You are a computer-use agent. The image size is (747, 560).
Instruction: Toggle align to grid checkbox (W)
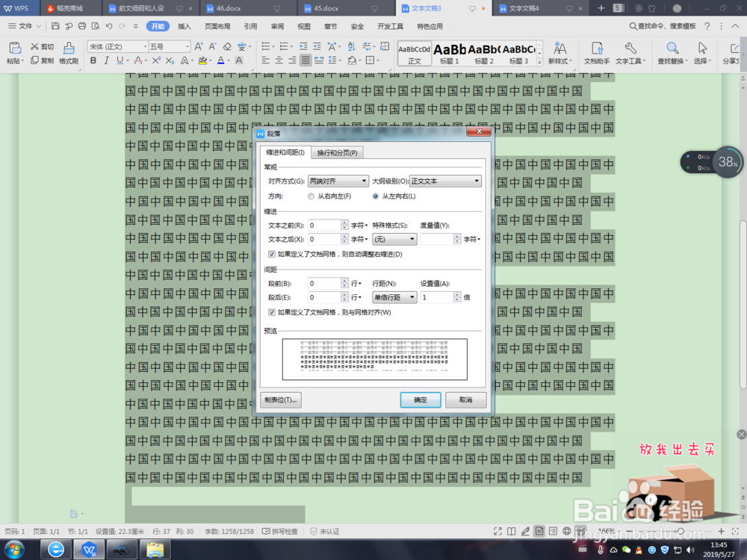point(272,312)
